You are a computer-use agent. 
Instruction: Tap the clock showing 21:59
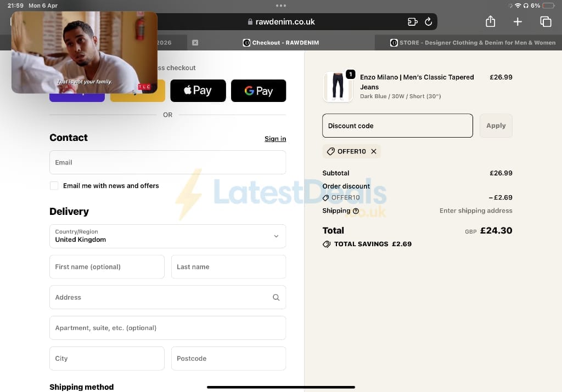(x=15, y=5)
